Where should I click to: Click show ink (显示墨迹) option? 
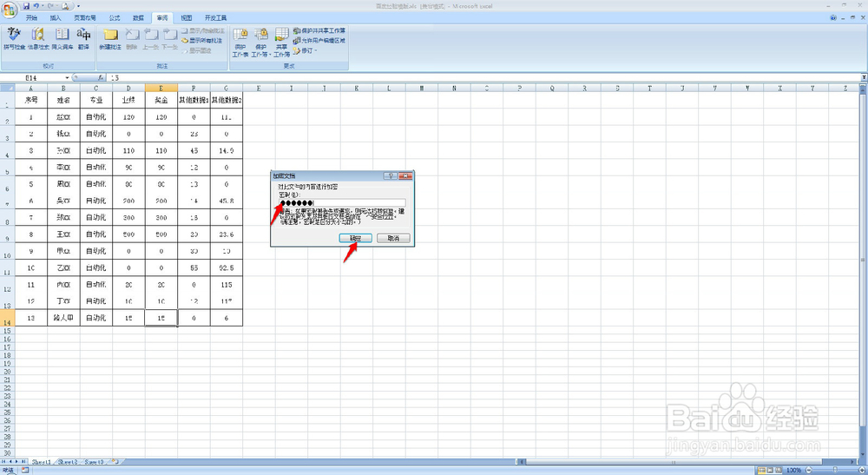tap(197, 50)
